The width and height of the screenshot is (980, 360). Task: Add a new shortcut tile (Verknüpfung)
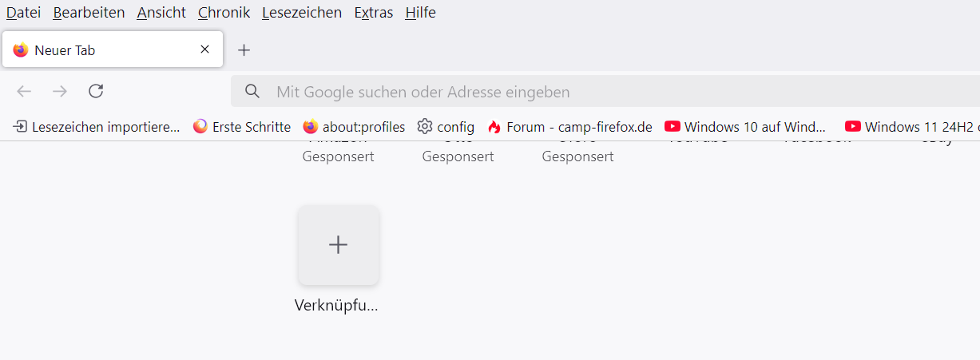(338, 244)
